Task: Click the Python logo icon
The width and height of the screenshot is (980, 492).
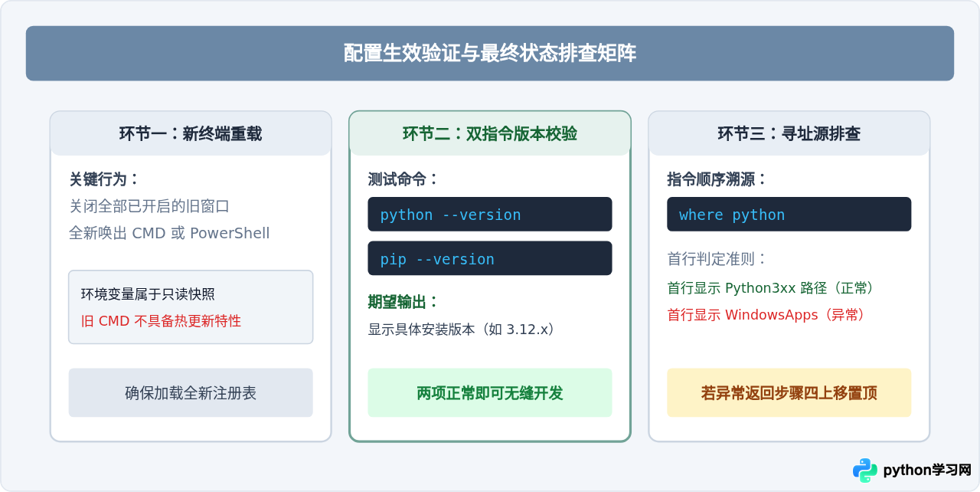Action: 865,471
